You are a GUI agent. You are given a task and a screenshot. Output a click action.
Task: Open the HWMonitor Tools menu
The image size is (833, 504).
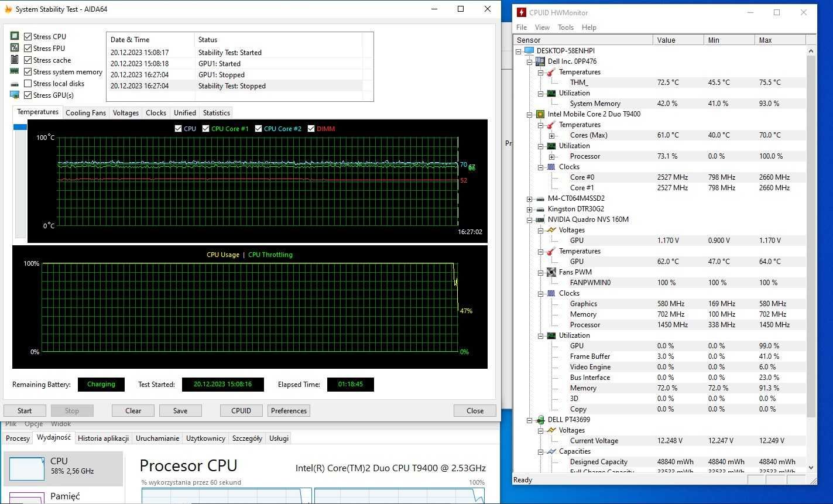565,28
